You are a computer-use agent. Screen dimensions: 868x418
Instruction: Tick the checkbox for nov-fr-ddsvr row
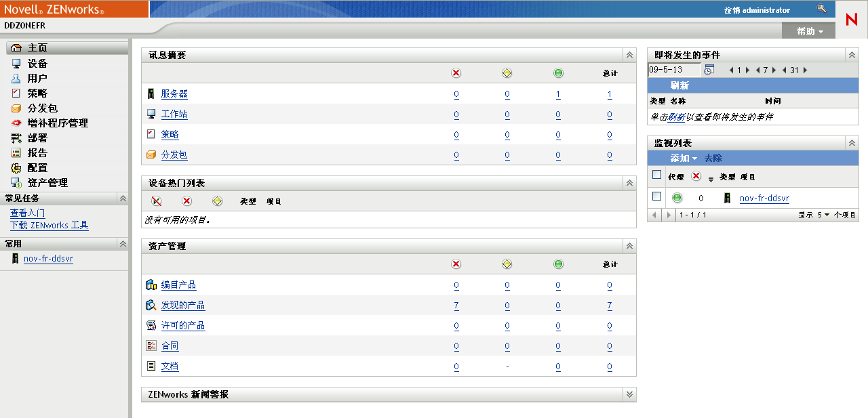click(x=656, y=196)
